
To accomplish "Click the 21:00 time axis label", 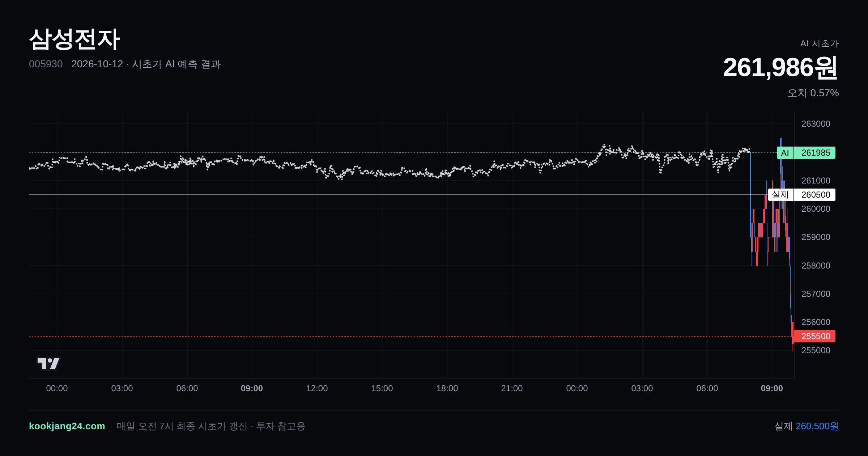I will coord(512,388).
